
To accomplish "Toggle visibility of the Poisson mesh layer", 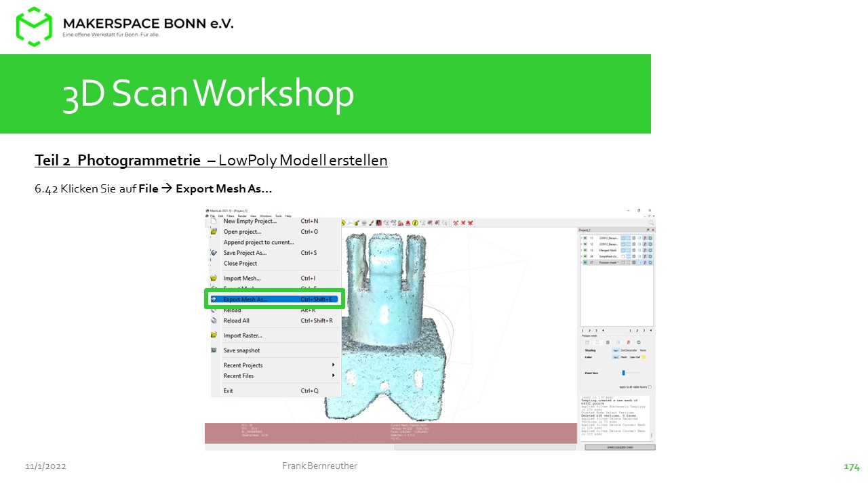I will pyautogui.click(x=585, y=262).
